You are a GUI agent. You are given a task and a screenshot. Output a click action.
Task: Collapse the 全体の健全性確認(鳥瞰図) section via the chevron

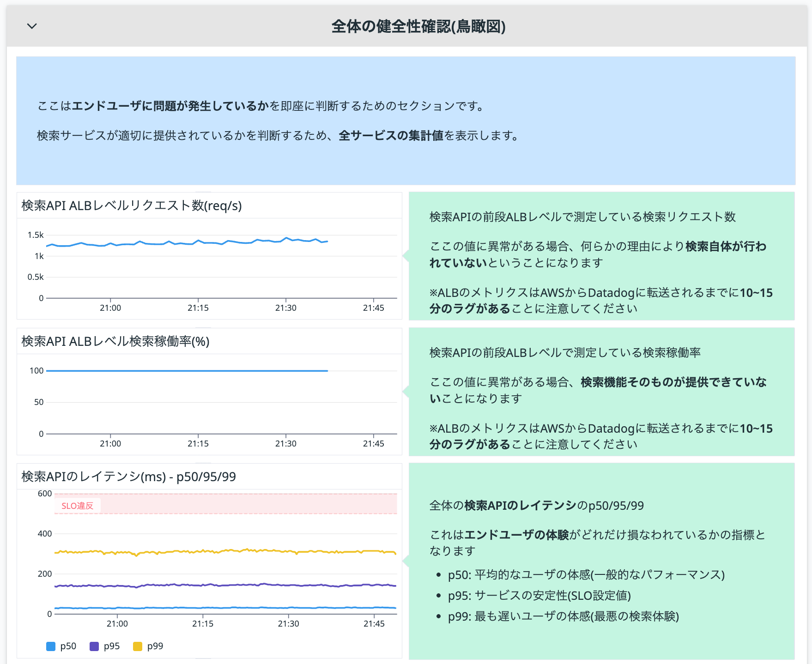(x=32, y=26)
